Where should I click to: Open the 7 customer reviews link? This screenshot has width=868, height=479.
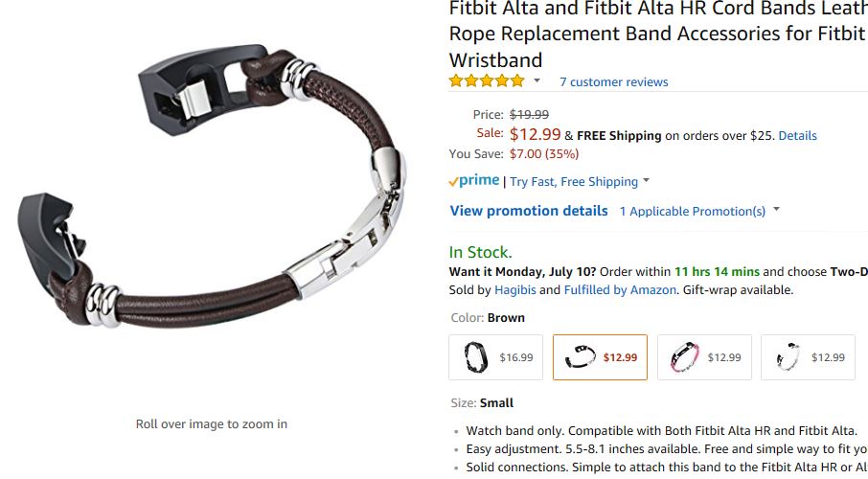click(x=613, y=82)
